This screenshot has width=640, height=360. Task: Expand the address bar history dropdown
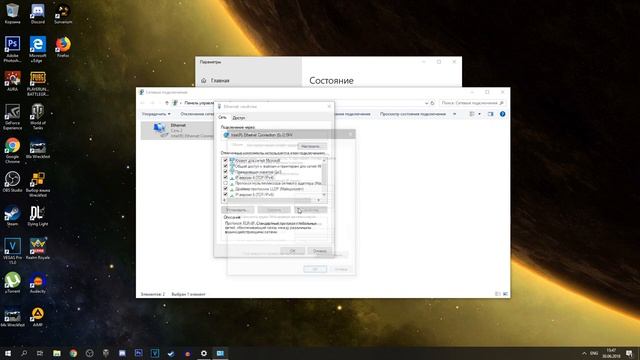(x=426, y=103)
